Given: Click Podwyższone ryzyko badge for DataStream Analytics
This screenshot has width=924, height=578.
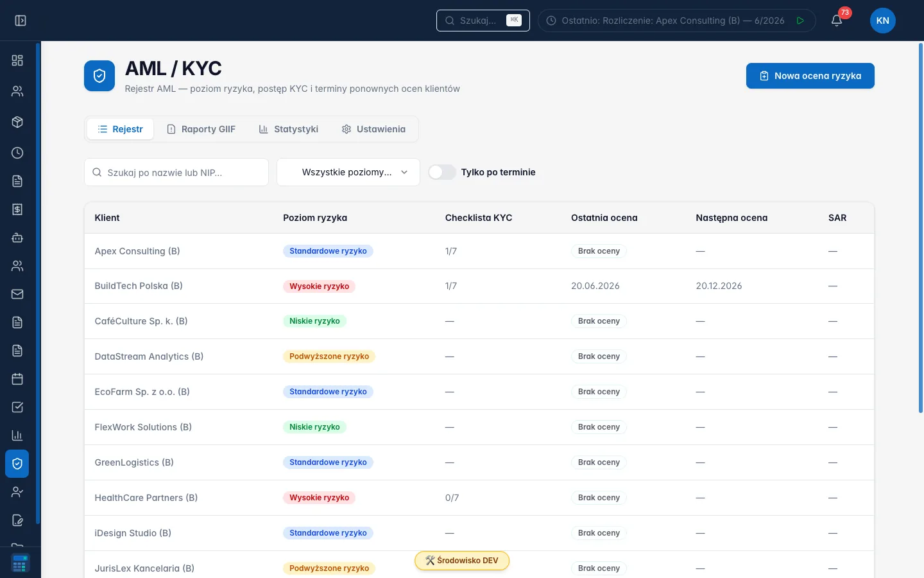Looking at the screenshot, I should [329, 356].
